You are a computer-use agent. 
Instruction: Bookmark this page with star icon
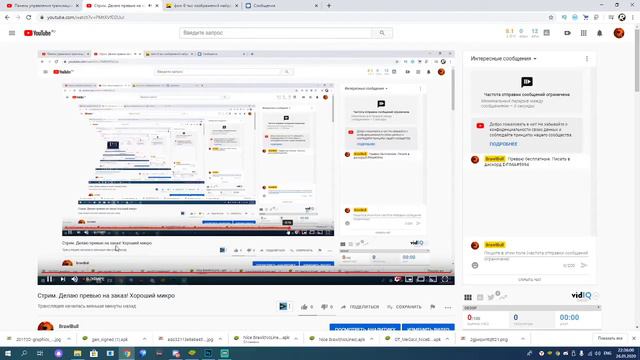coord(551,18)
